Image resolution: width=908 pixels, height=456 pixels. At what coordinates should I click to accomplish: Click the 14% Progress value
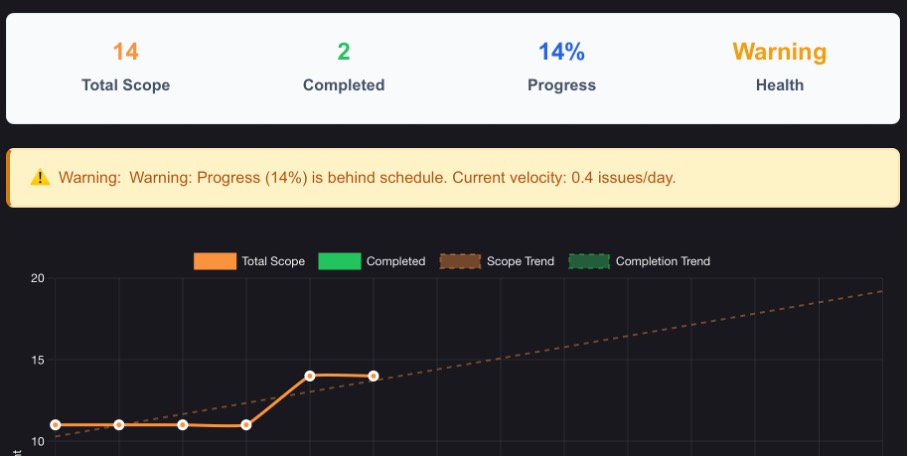coord(562,52)
